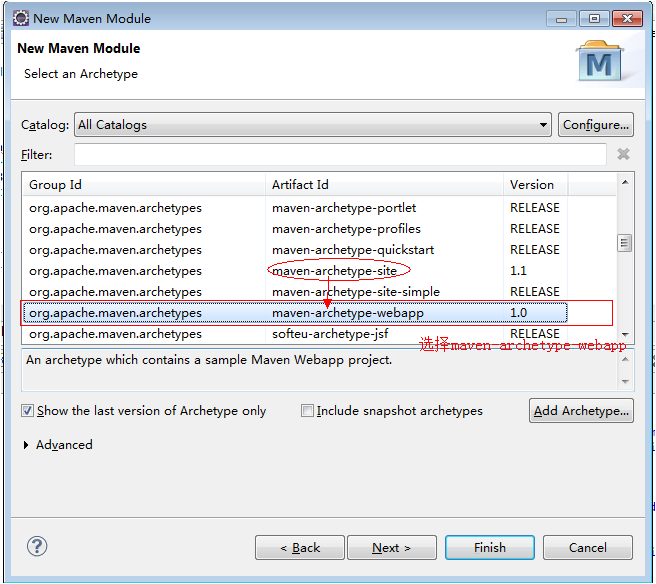Click the Finish button

tap(490, 547)
